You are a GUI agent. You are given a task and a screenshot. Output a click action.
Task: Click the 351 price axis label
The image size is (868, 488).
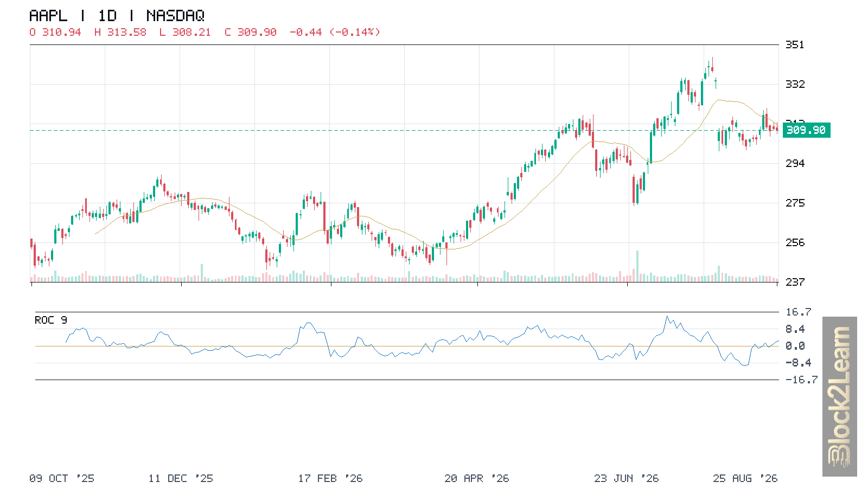(x=795, y=44)
